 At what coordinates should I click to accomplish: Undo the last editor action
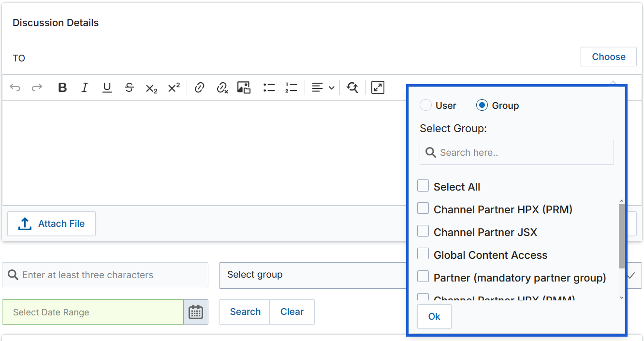pyautogui.click(x=15, y=88)
